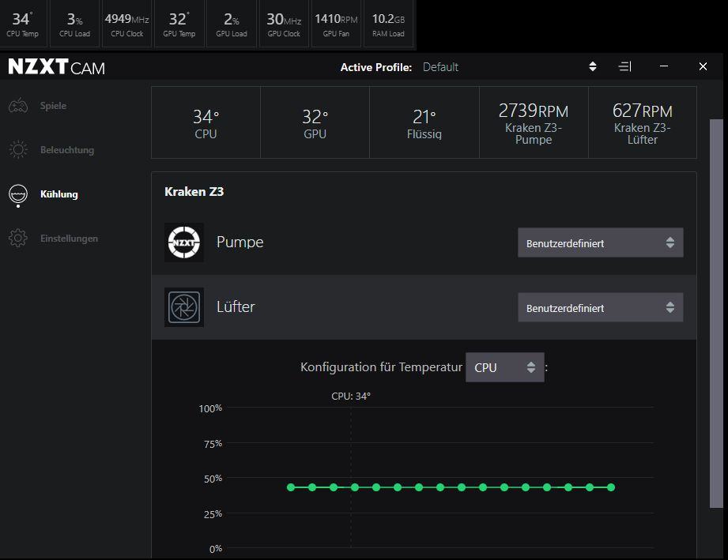This screenshot has width=728, height=560.
Task: Click the CPU: 34° graph marker label
Action: pos(350,397)
